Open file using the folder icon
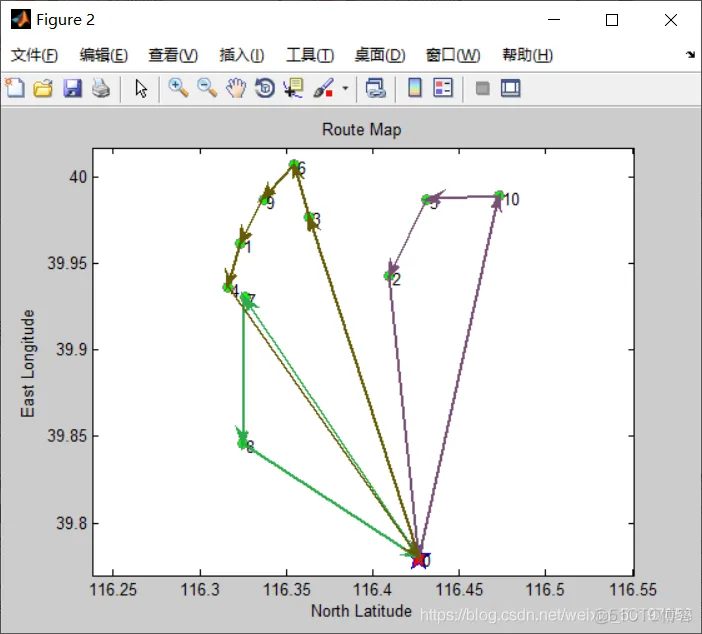 click(43, 88)
